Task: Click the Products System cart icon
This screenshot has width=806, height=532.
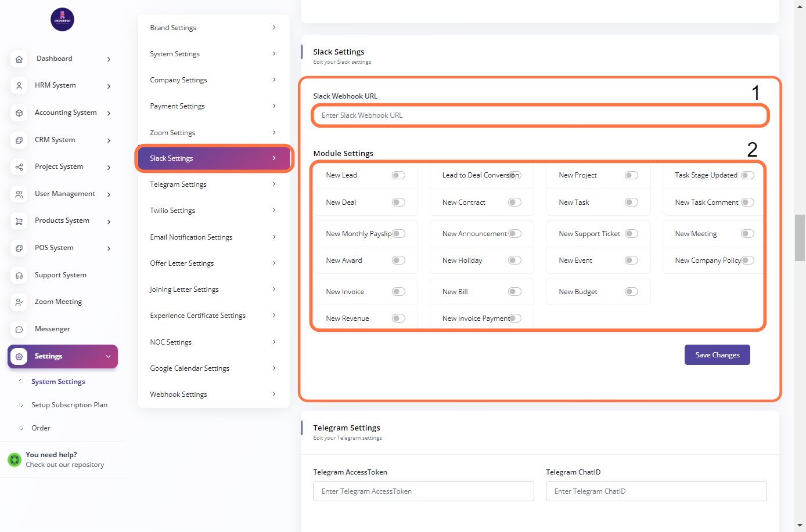Action: click(19, 221)
